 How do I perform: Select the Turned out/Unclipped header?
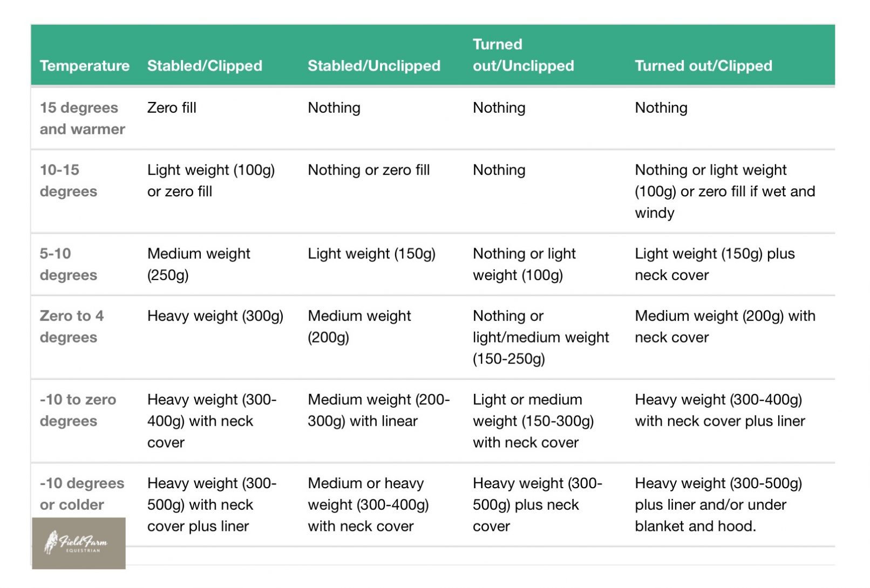click(x=523, y=55)
